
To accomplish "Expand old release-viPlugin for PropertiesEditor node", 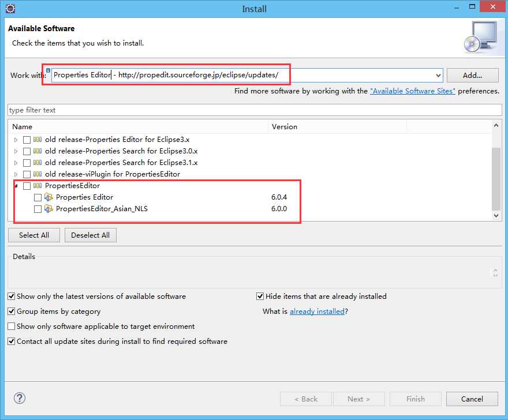I will point(16,174).
